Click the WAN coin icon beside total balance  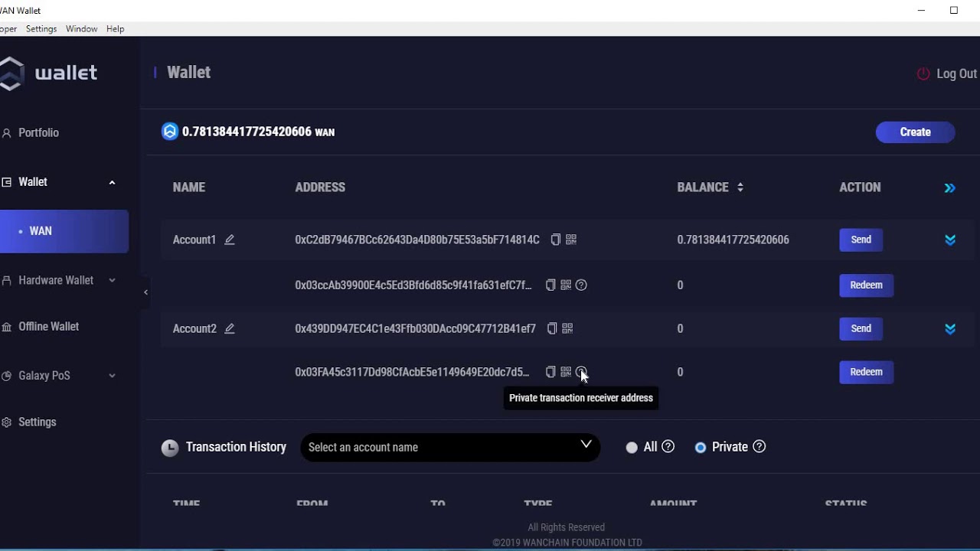[169, 132]
